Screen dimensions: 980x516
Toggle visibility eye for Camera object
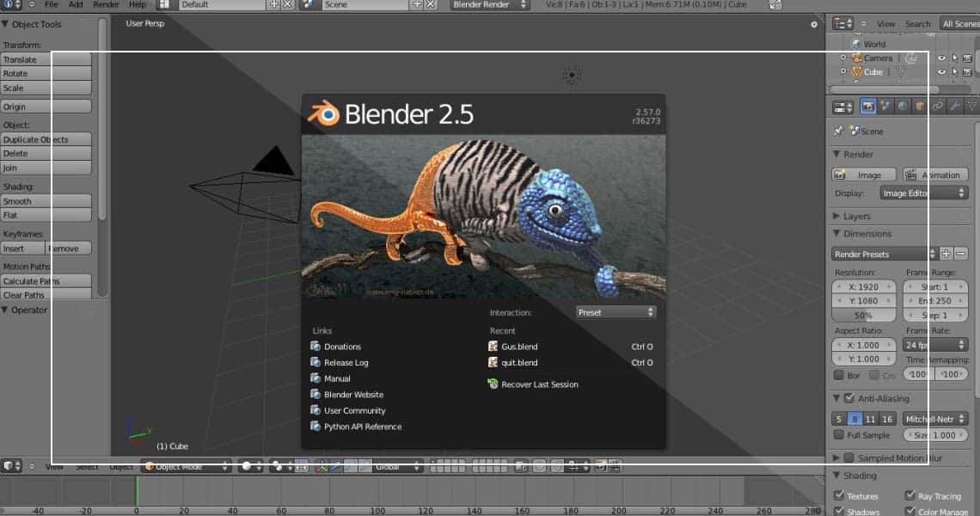coord(941,58)
